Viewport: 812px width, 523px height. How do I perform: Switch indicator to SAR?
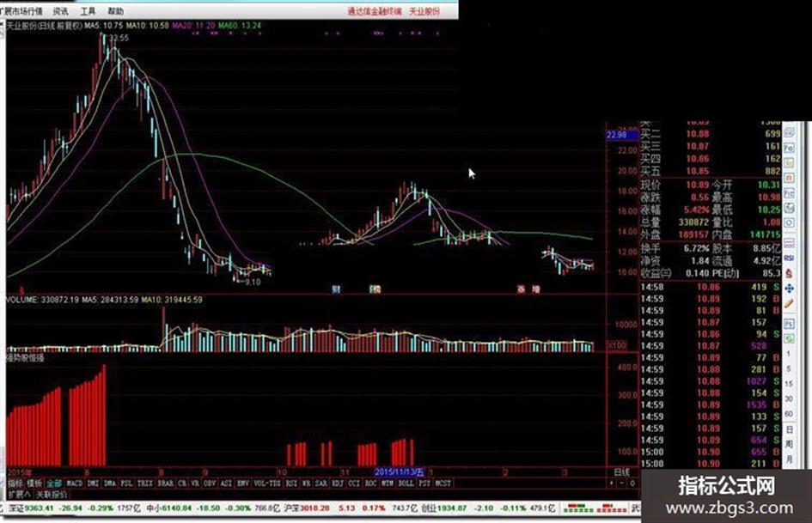point(321,483)
